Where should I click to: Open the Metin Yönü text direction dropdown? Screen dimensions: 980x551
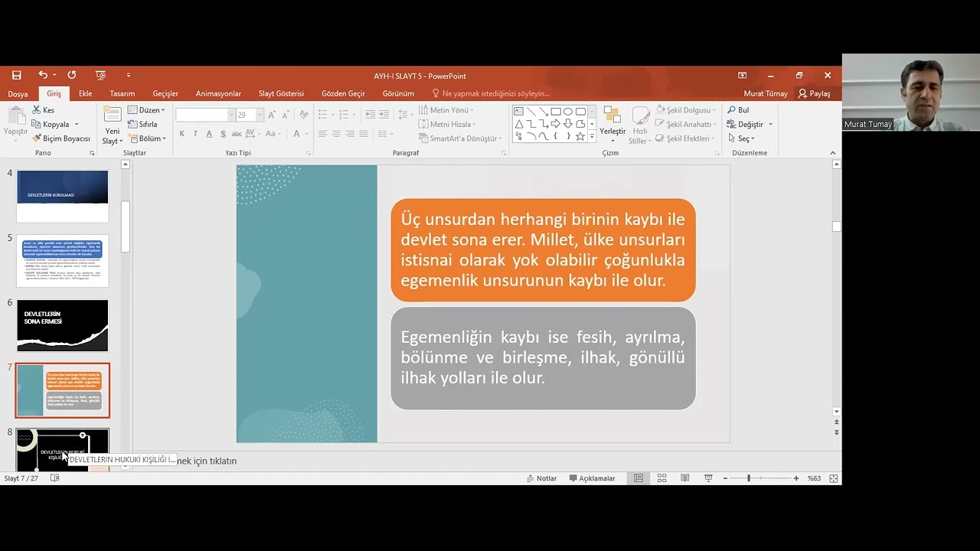[x=446, y=110]
